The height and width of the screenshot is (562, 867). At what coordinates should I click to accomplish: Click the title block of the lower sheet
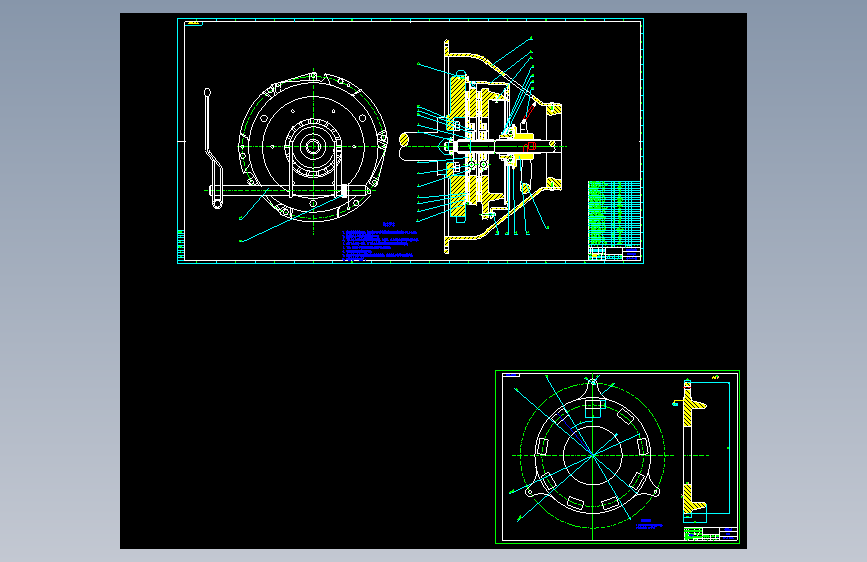(x=711, y=534)
